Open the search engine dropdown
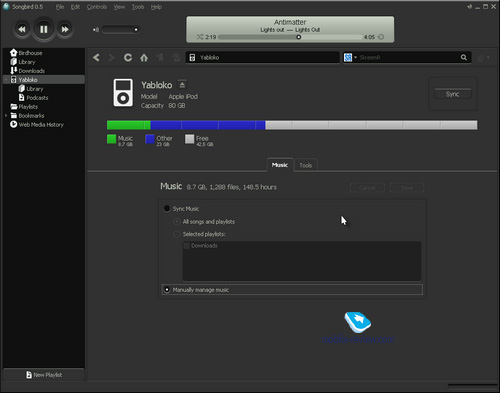 350,57
